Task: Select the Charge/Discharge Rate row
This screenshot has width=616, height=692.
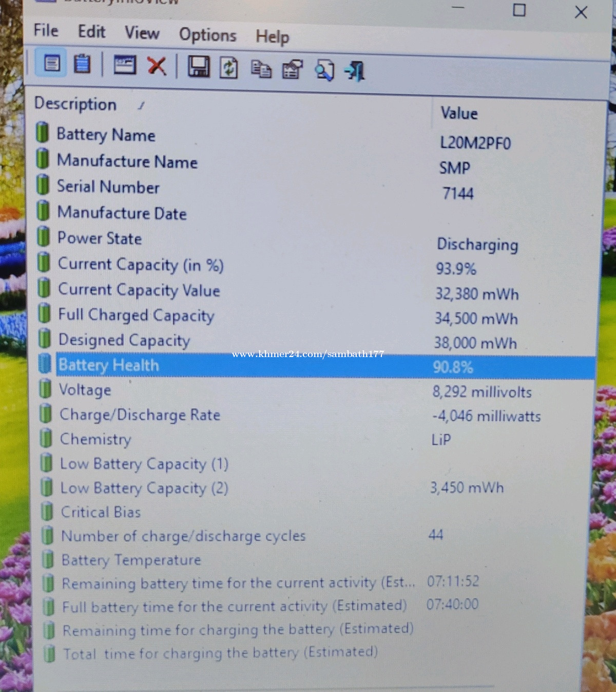Action: pos(317,415)
